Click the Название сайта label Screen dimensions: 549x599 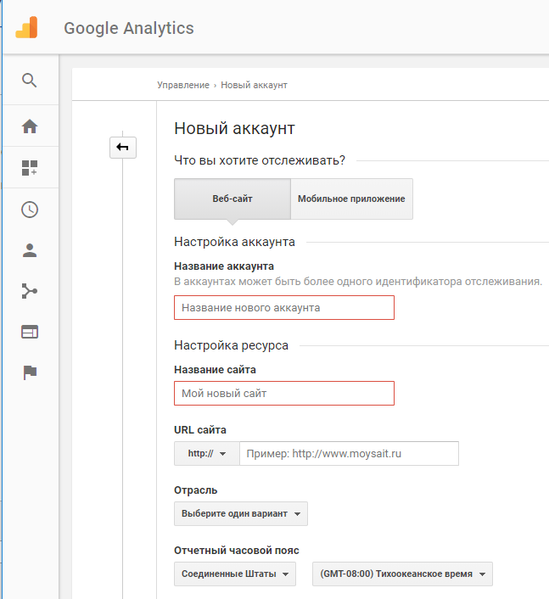215,369
